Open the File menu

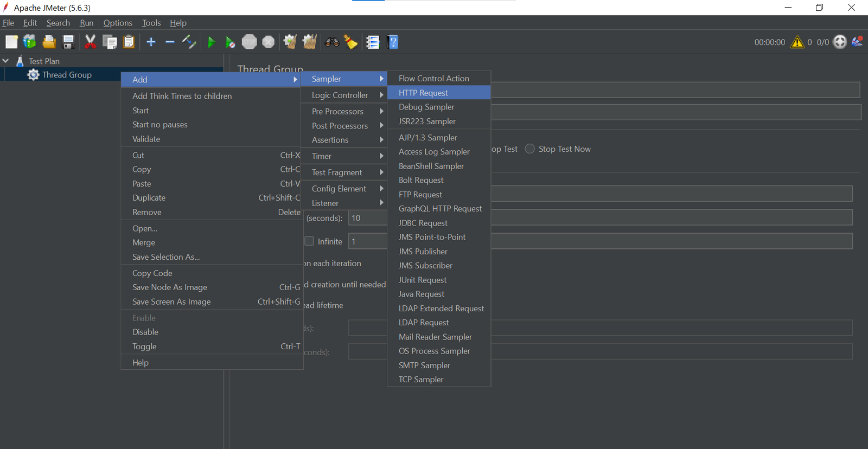(8, 23)
